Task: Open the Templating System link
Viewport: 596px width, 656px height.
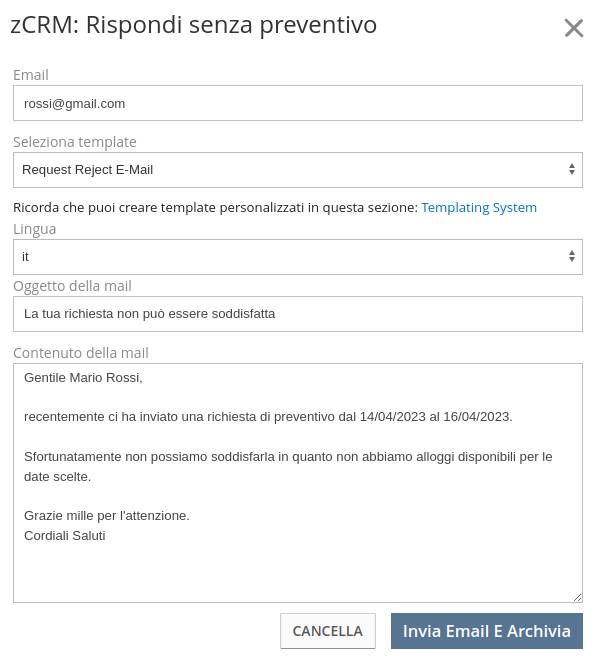Action: (479, 208)
